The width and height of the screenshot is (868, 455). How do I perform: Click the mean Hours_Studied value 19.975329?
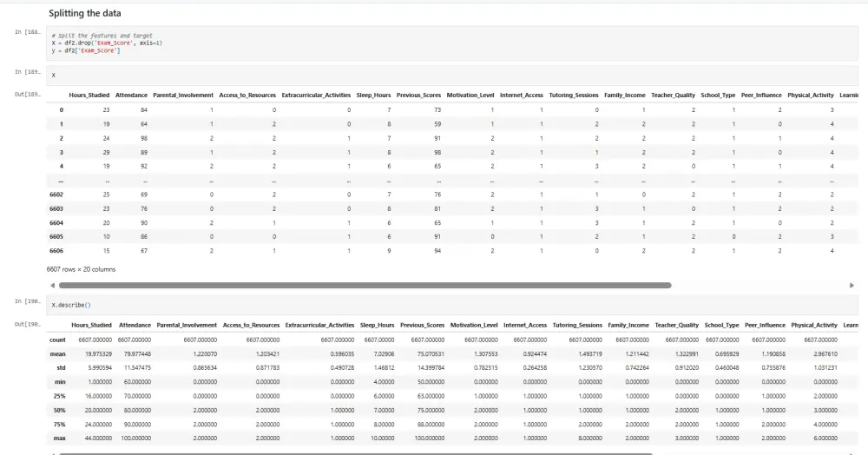99,354
